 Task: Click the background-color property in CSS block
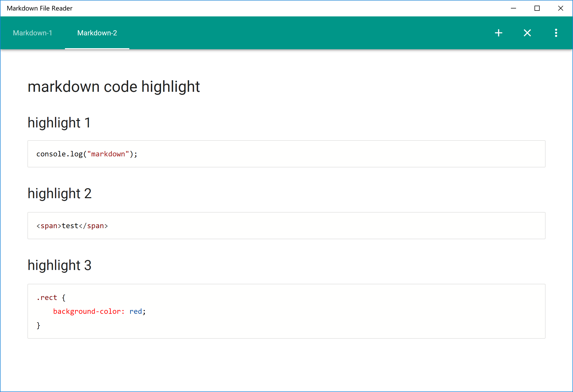pyautogui.click(x=87, y=311)
